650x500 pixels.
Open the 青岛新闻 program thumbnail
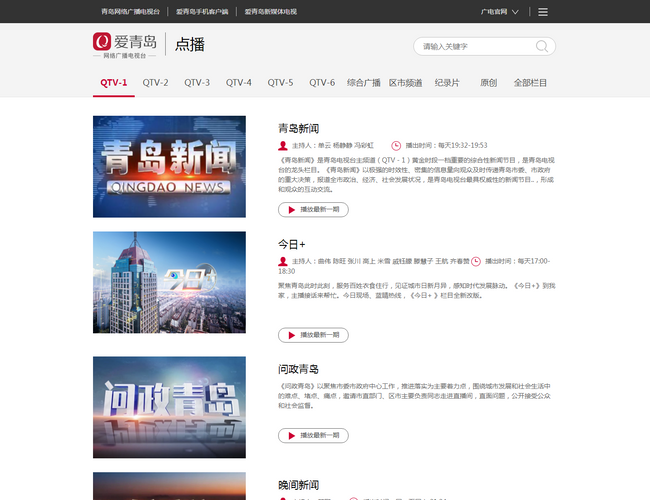(169, 166)
